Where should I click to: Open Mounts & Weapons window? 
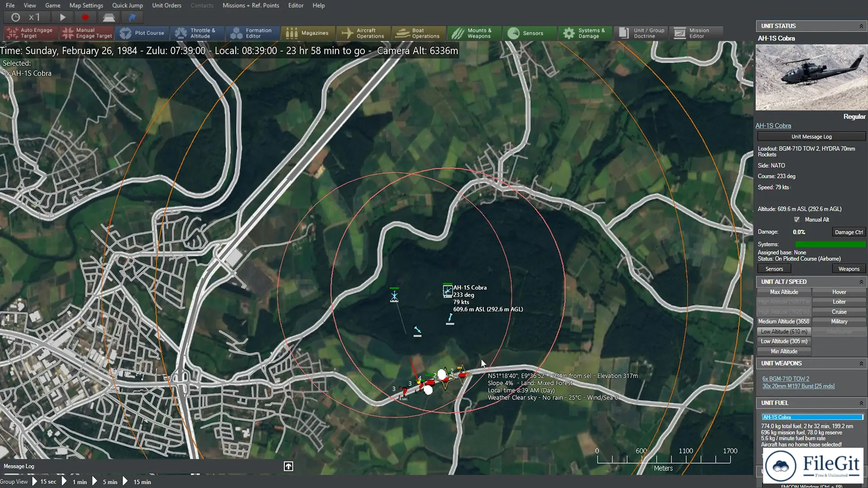(474, 33)
